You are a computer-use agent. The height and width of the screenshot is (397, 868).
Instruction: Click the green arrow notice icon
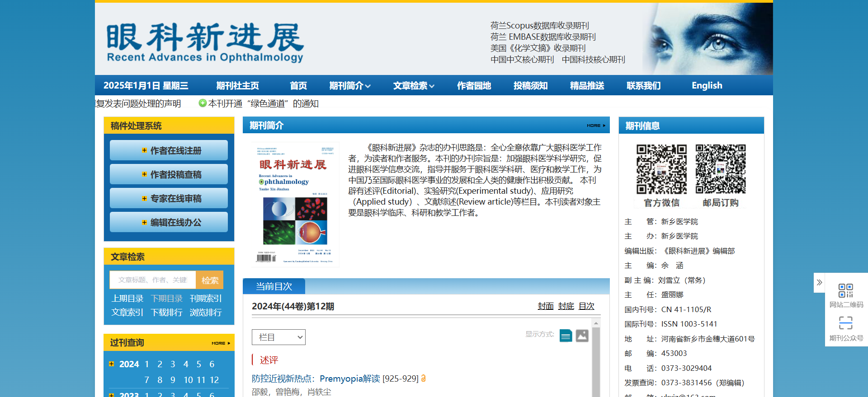coord(203,103)
